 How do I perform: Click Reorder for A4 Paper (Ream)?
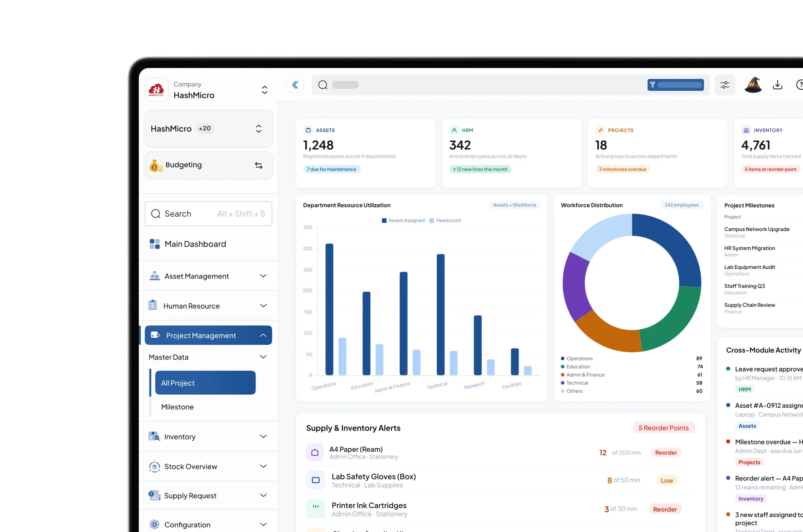[666, 452]
